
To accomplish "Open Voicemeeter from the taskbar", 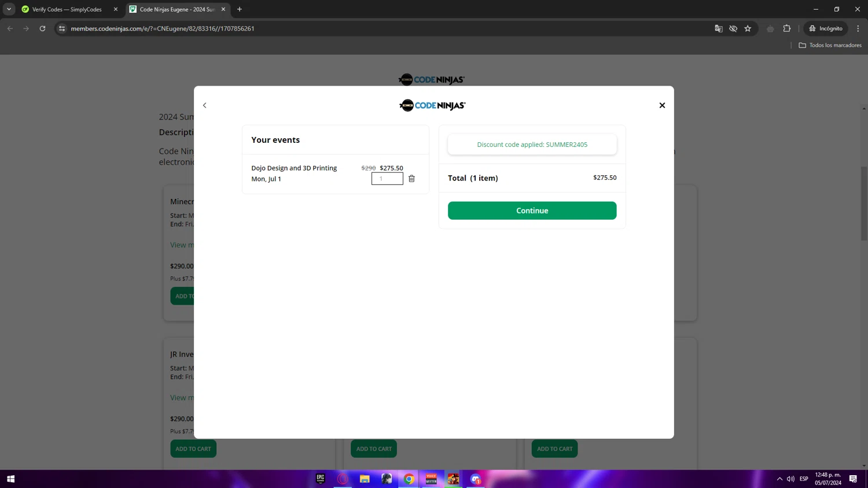I will tap(431, 479).
